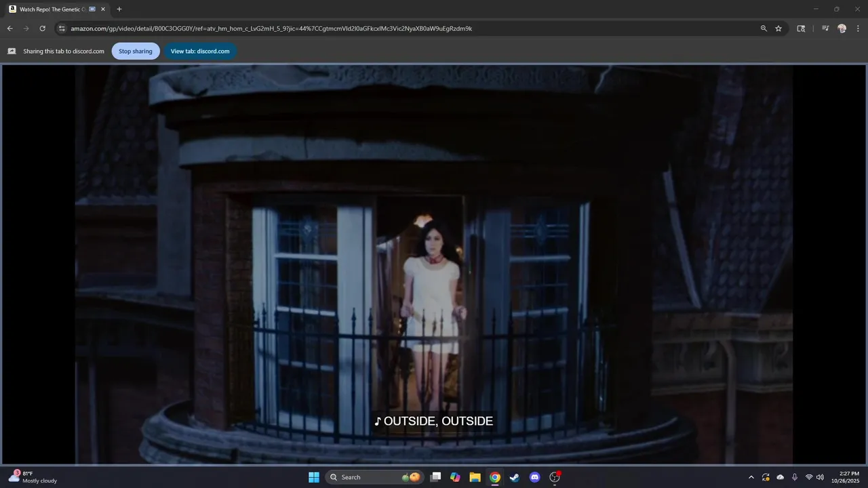Viewport: 868px width, 488px height.
Task: Click the tab sharing indicator icon
Action: click(12, 51)
